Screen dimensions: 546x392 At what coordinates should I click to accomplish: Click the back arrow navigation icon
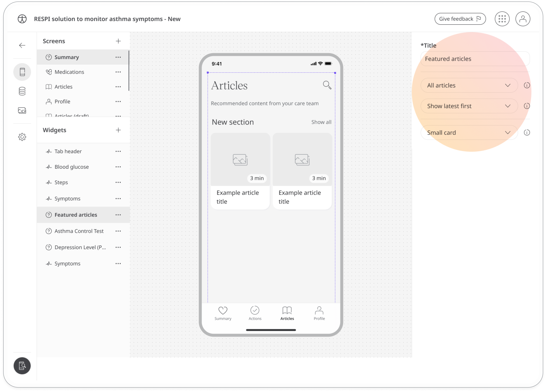(x=22, y=45)
